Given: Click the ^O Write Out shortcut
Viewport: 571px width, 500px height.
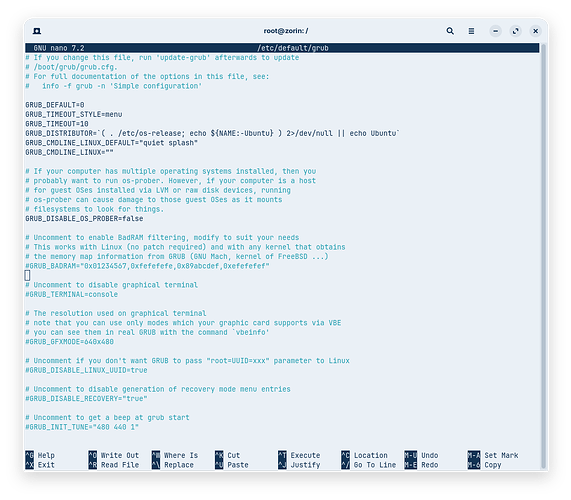Looking at the screenshot, I should (x=114, y=455).
